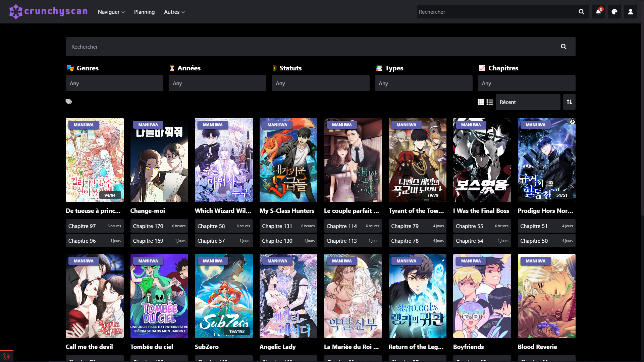Open Chapitre 114 of Le couple parfait
Screen dimensions: 644x362
coord(353,226)
